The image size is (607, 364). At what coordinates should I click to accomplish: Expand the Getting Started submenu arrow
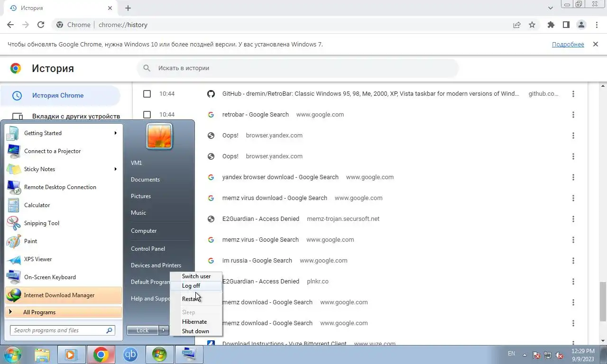tap(115, 133)
